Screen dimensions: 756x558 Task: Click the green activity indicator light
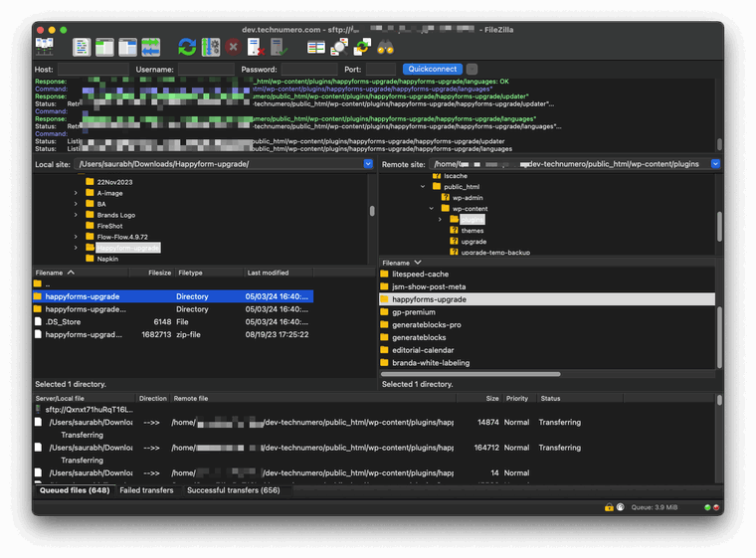pos(707,507)
